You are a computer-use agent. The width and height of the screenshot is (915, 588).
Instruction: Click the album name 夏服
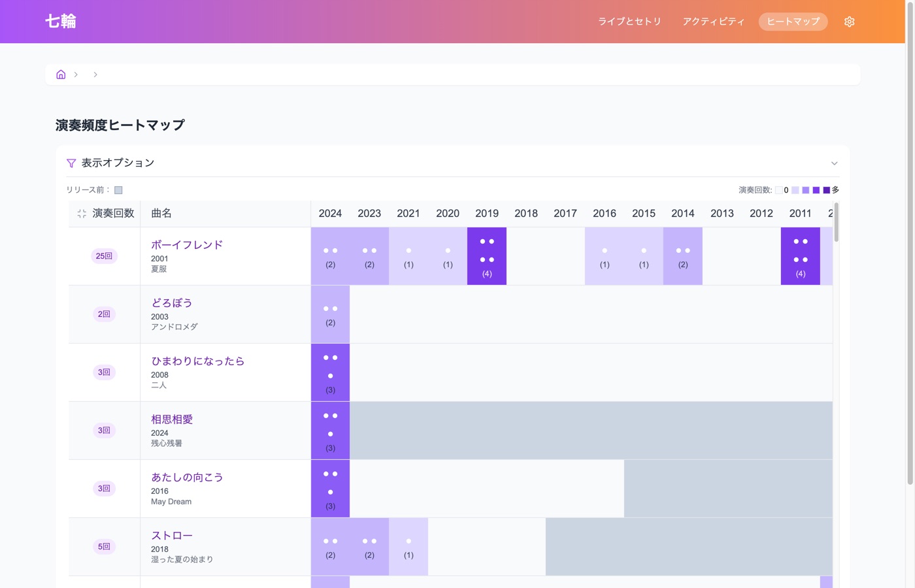(159, 269)
